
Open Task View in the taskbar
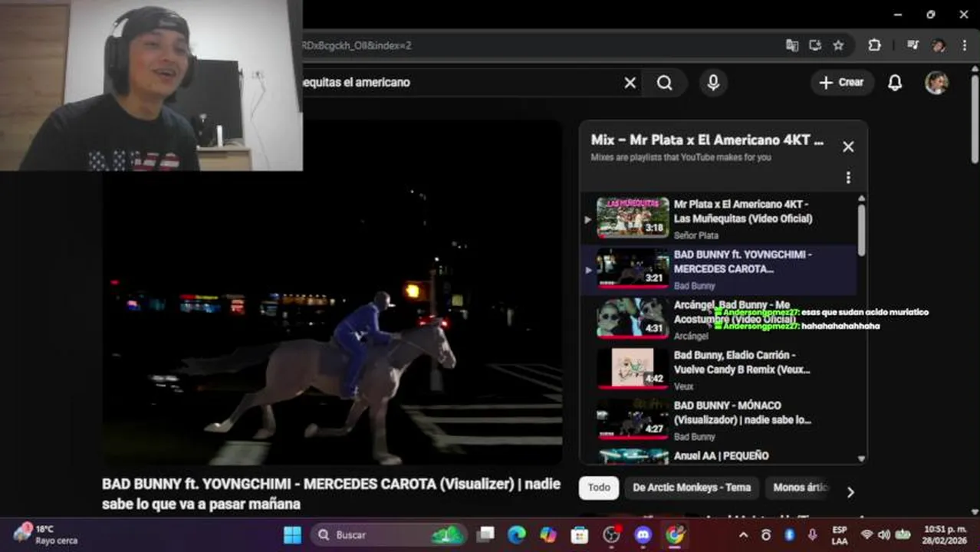(485, 534)
